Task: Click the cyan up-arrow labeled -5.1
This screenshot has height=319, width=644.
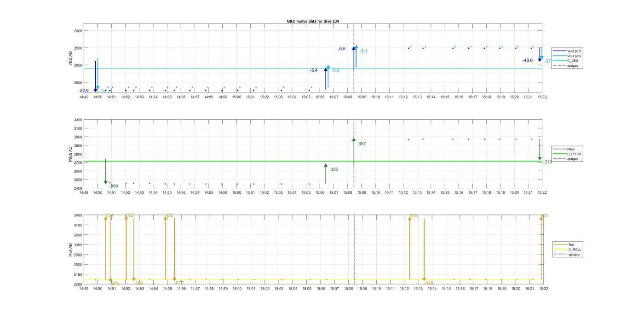Action: click(x=356, y=56)
